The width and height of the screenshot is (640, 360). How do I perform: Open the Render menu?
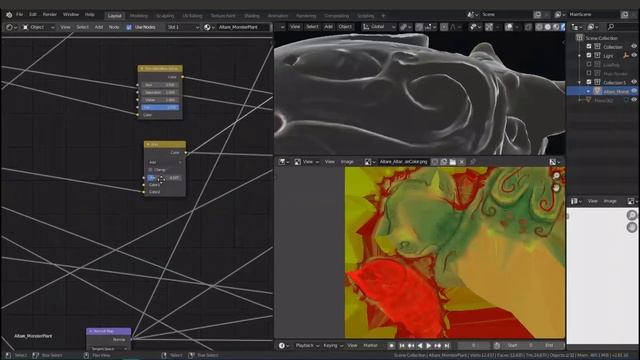pos(50,15)
